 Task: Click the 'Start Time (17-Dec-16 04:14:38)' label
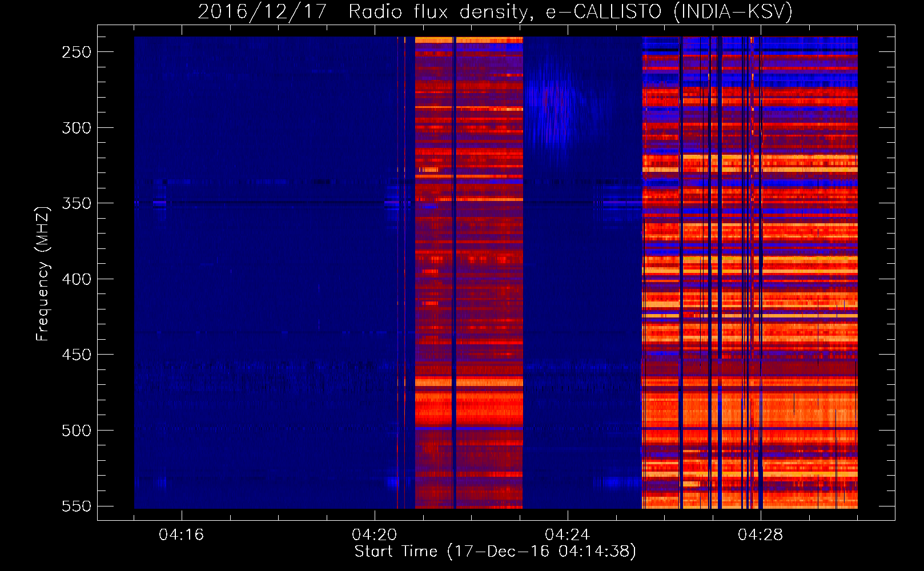pos(495,552)
